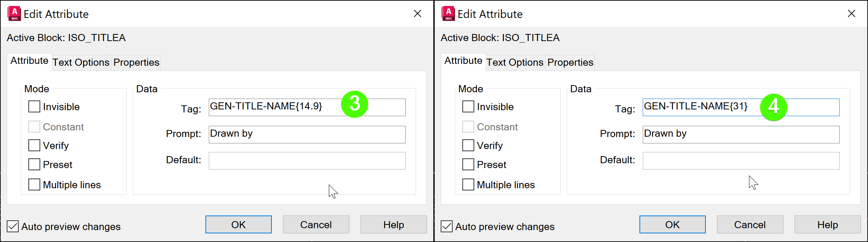
Task: Enable Preset mode in right dialog
Action: 468,164
